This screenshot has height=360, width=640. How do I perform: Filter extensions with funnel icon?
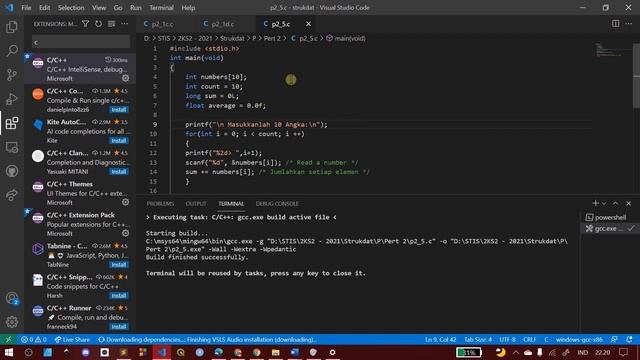(85, 24)
